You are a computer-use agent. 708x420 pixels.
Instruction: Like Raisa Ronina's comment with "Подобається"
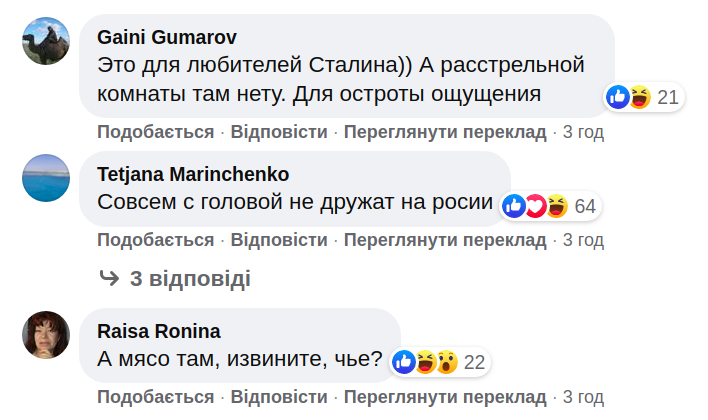pos(156,396)
